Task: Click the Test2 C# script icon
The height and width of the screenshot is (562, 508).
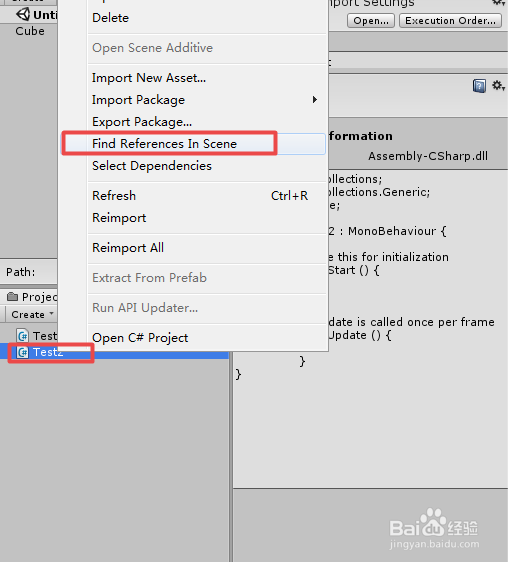Action: click(23, 352)
